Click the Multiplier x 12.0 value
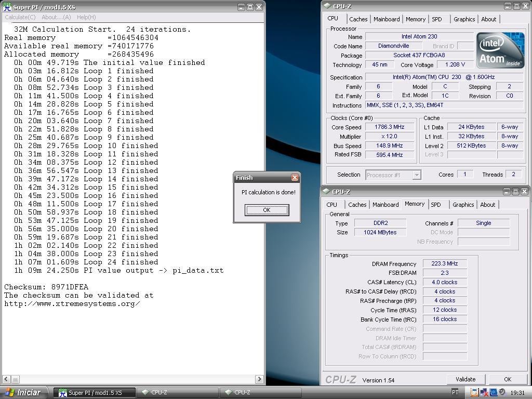 pyautogui.click(x=390, y=137)
